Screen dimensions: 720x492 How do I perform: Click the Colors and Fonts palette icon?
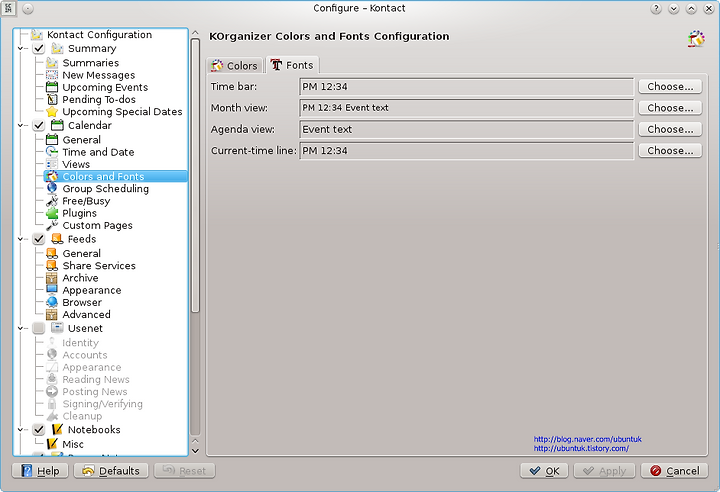coord(52,176)
